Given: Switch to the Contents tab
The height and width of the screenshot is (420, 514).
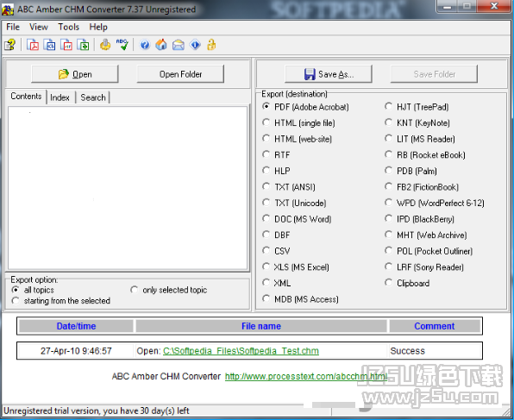Looking at the screenshot, I should click(26, 97).
